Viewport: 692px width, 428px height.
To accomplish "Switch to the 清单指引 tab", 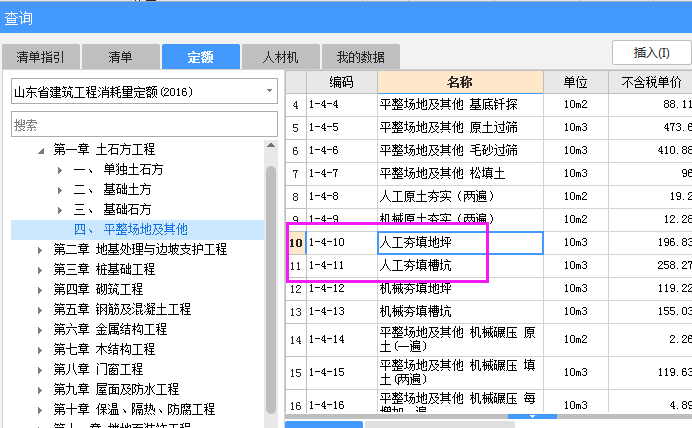I will 41,57.
